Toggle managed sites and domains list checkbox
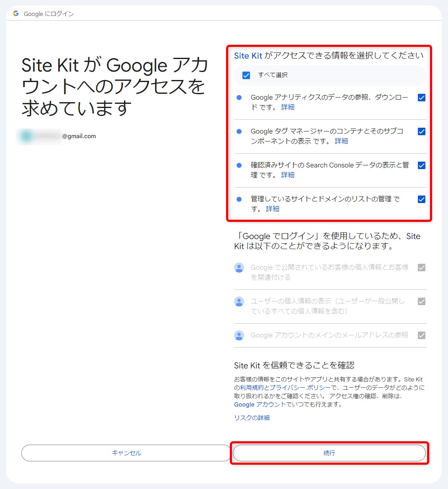Viewport: 448px width, 489px height. [x=422, y=199]
